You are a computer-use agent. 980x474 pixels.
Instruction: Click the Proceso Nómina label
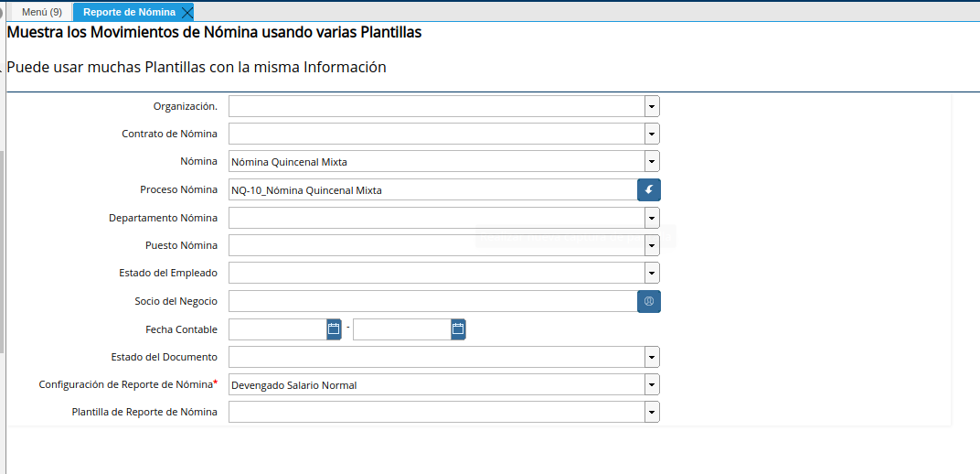pos(179,189)
